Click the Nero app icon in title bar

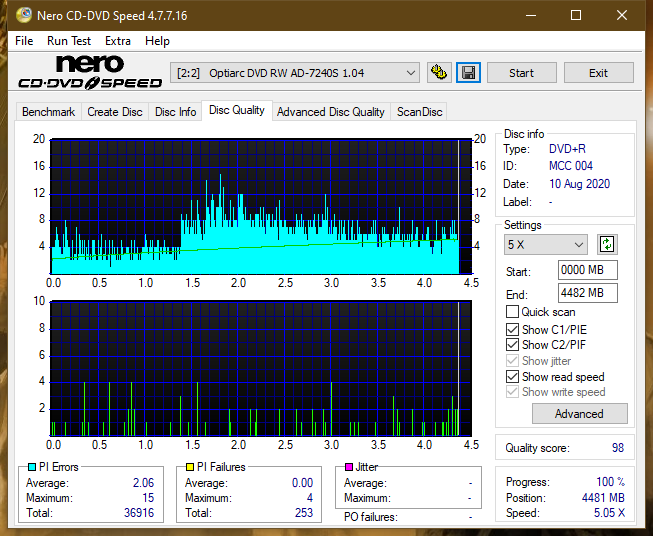click(x=24, y=15)
